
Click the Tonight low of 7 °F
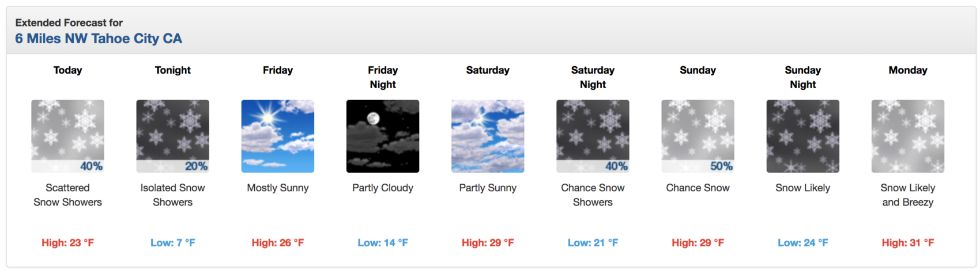[172, 243]
